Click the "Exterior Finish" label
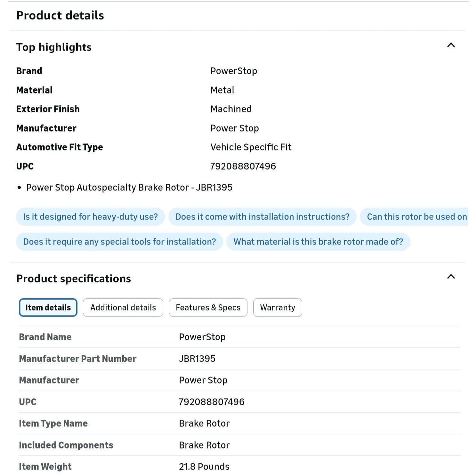476x476 pixels. click(x=48, y=109)
